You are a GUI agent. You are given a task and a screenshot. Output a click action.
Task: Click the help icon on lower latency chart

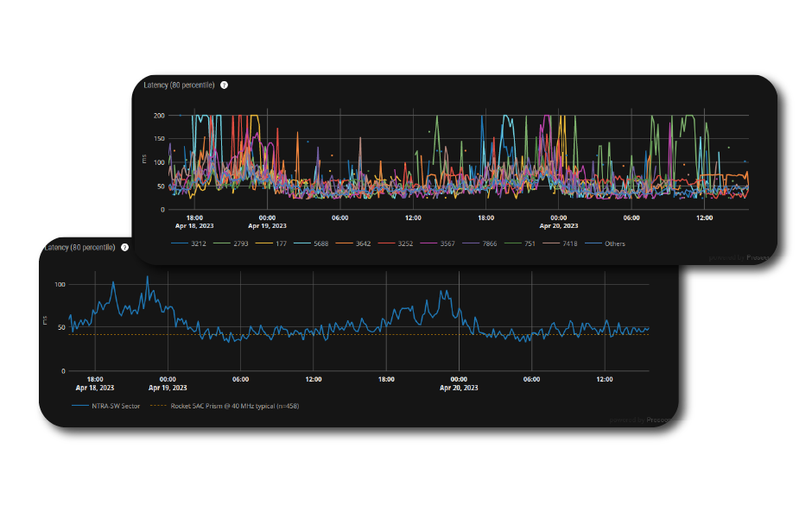point(123,248)
